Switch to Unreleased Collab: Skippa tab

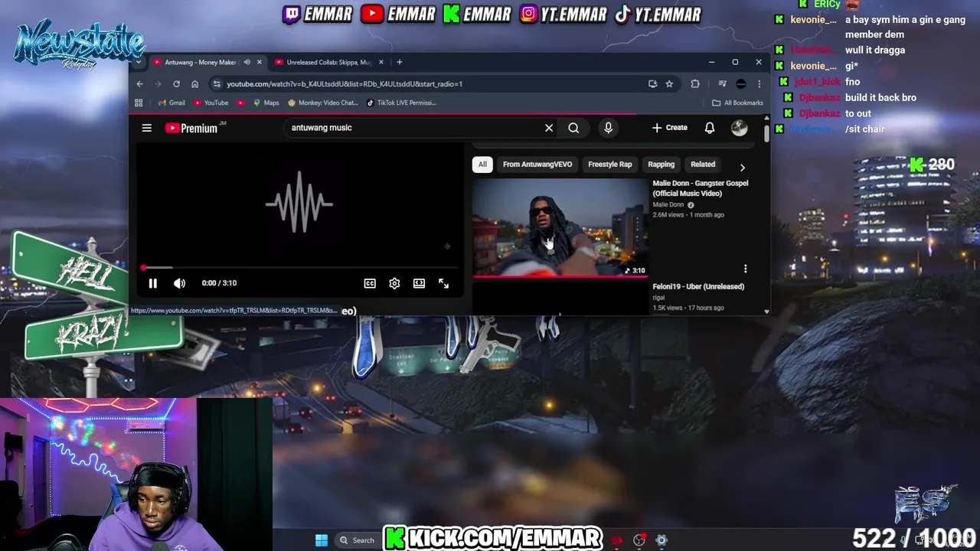(x=329, y=62)
